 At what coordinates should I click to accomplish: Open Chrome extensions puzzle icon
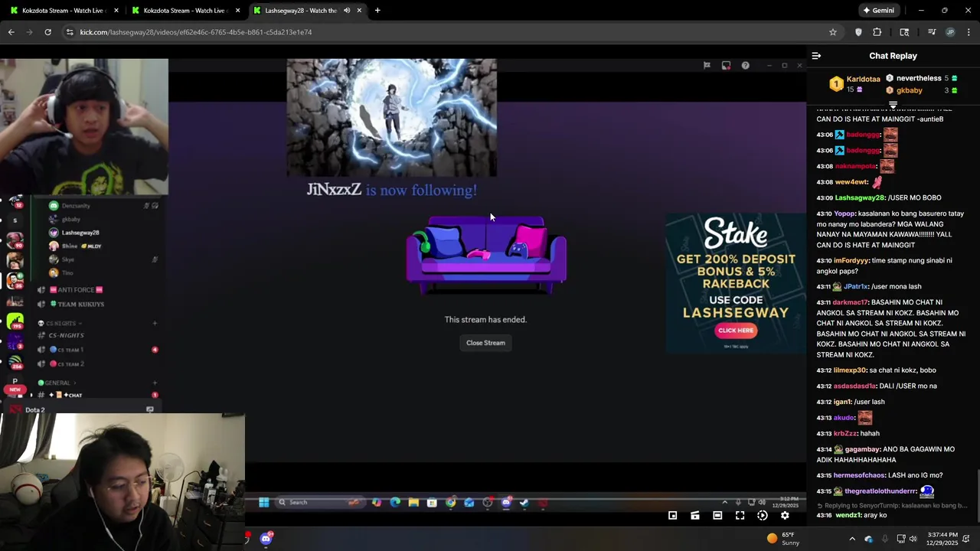point(877,32)
